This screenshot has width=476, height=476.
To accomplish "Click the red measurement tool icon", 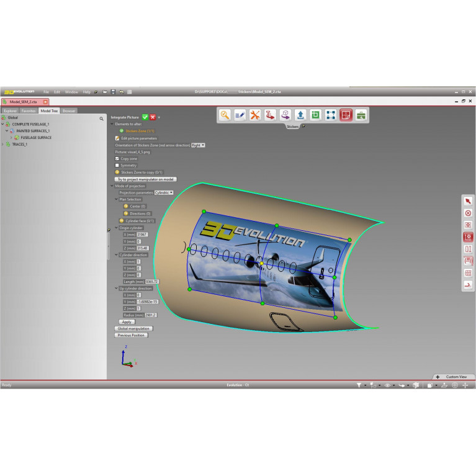I will [x=270, y=115].
